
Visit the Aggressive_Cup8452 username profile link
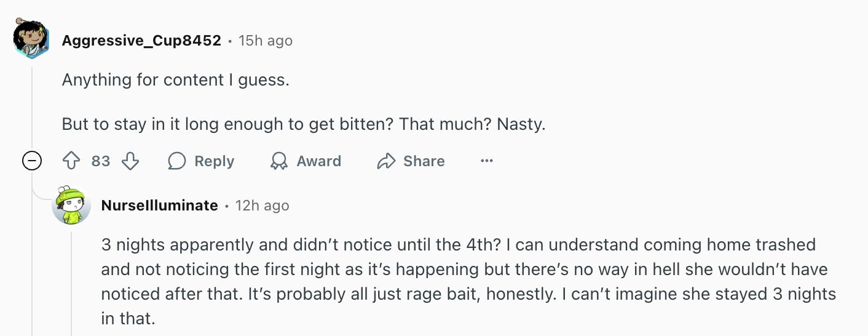[141, 41]
